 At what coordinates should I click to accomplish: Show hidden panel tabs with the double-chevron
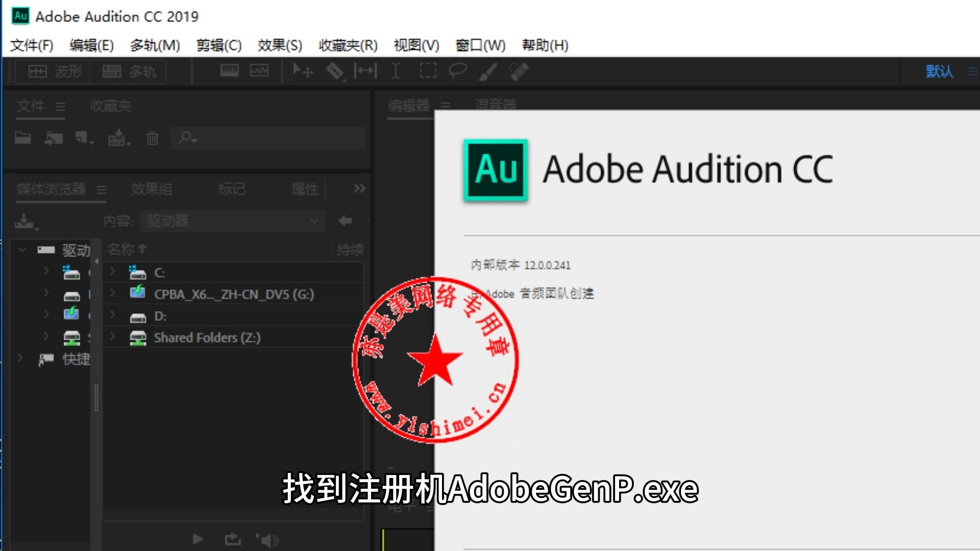(x=359, y=189)
